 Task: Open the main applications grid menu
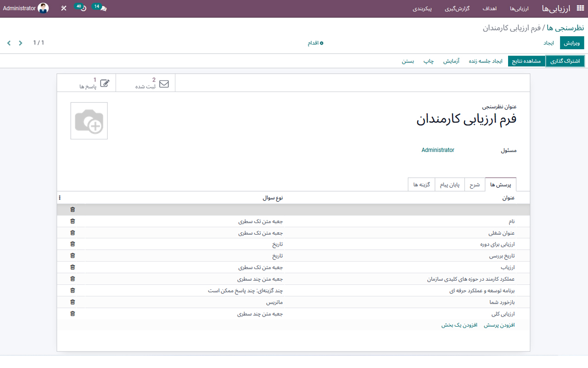click(581, 8)
